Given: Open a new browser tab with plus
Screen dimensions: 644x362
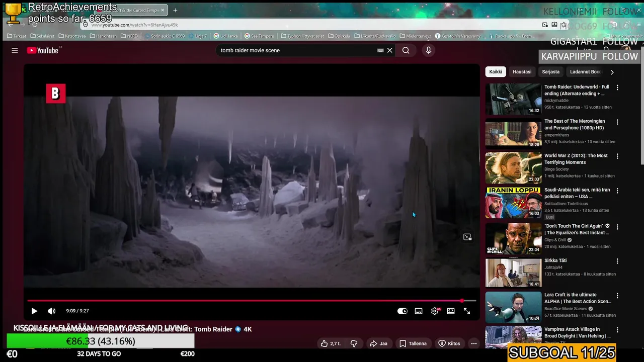Looking at the screenshot, I should coord(175,10).
